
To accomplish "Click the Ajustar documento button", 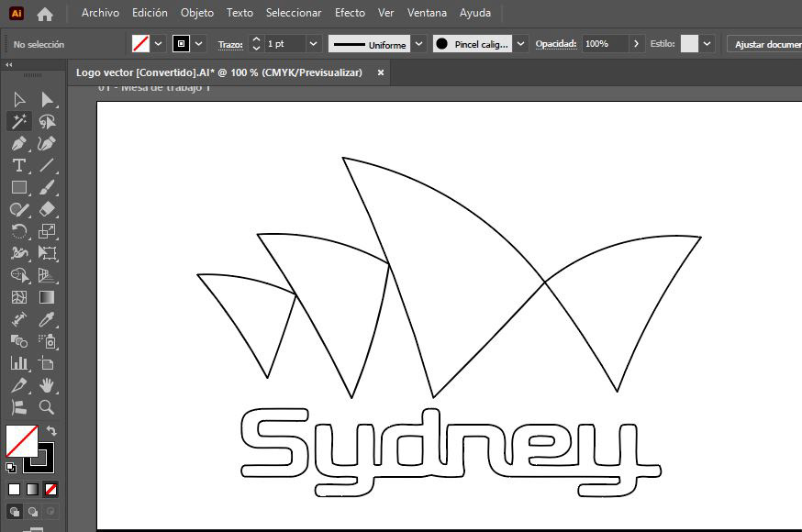I will (x=764, y=44).
